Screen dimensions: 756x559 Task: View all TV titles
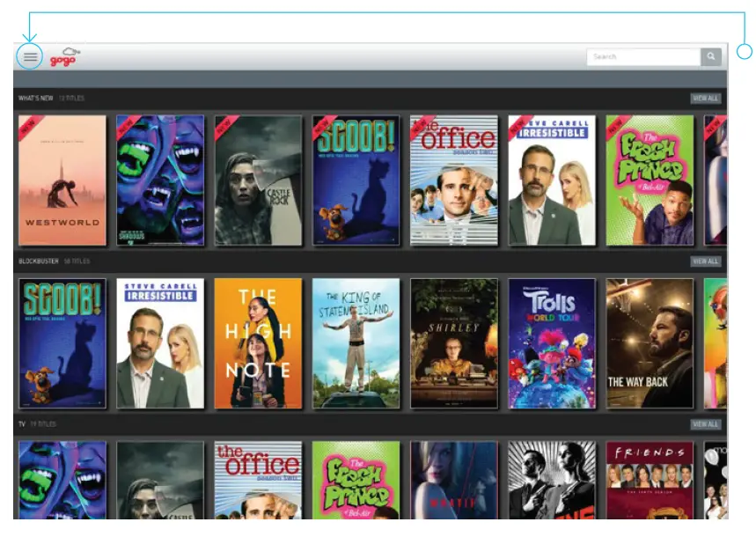(x=705, y=424)
